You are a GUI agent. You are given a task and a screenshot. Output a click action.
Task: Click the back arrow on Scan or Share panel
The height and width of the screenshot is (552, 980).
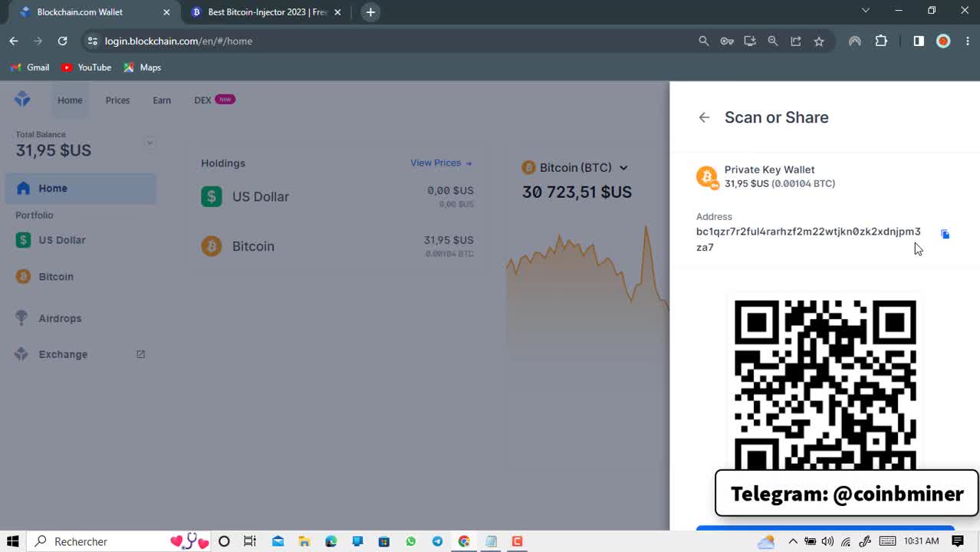pos(703,117)
